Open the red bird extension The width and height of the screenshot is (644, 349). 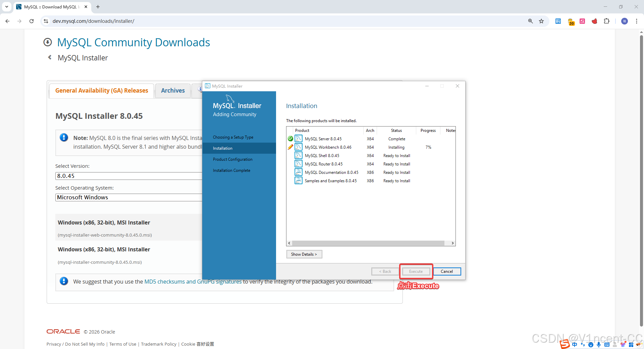pyautogui.click(x=594, y=21)
